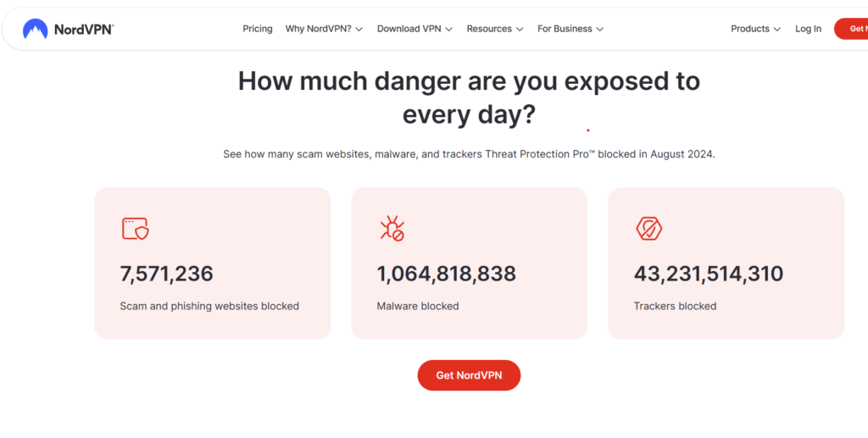Expand the Resources menu
Screen dimensions: 868x438
point(495,29)
